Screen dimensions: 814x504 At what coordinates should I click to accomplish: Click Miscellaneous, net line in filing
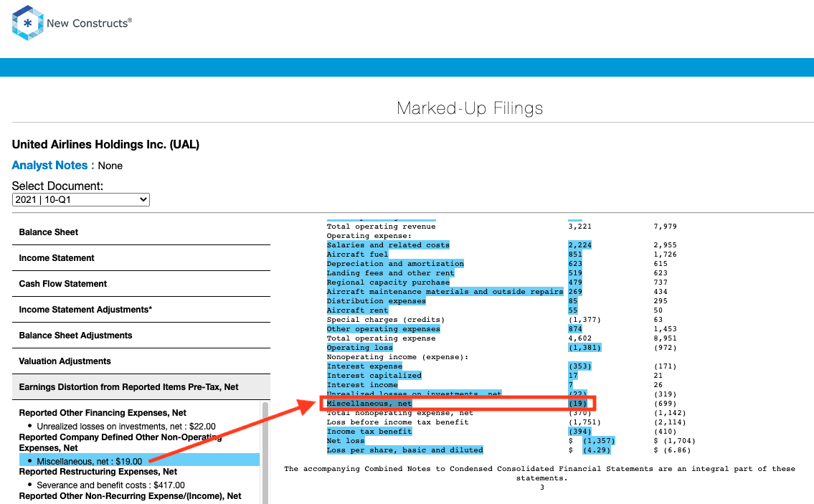369,404
